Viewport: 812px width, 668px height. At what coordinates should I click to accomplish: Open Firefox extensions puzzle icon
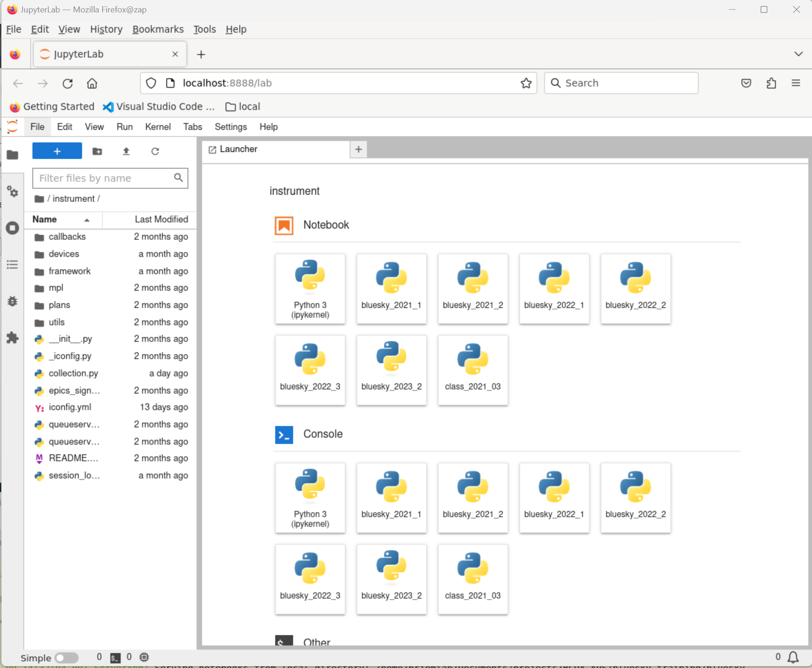pyautogui.click(x=771, y=83)
